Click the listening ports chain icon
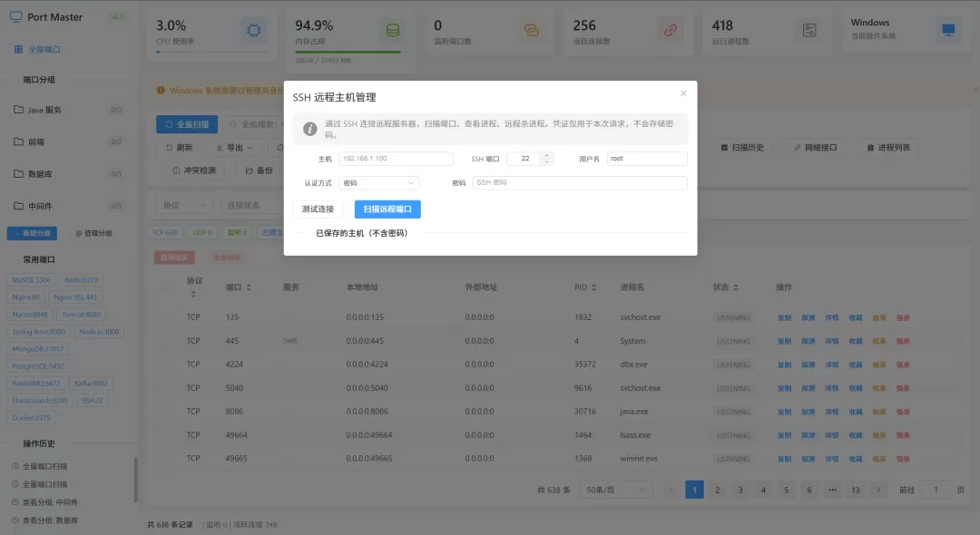Screen dimensions: 980x535 [531, 30]
